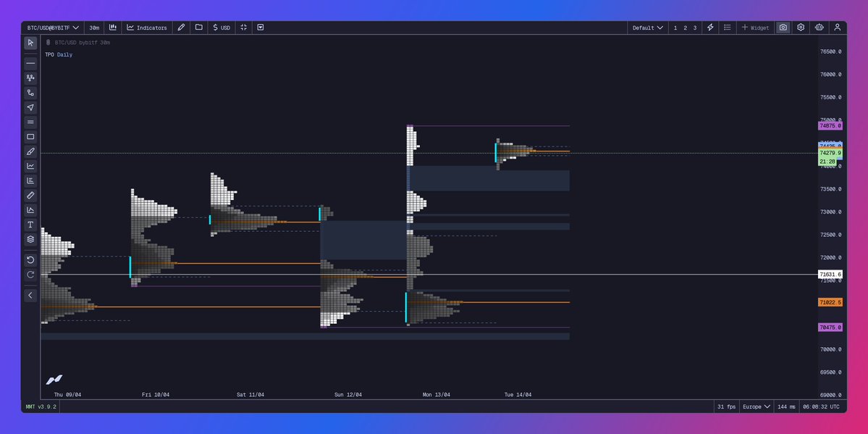This screenshot has height=434, width=868.
Task: Open the settings gear
Action: pos(801,27)
